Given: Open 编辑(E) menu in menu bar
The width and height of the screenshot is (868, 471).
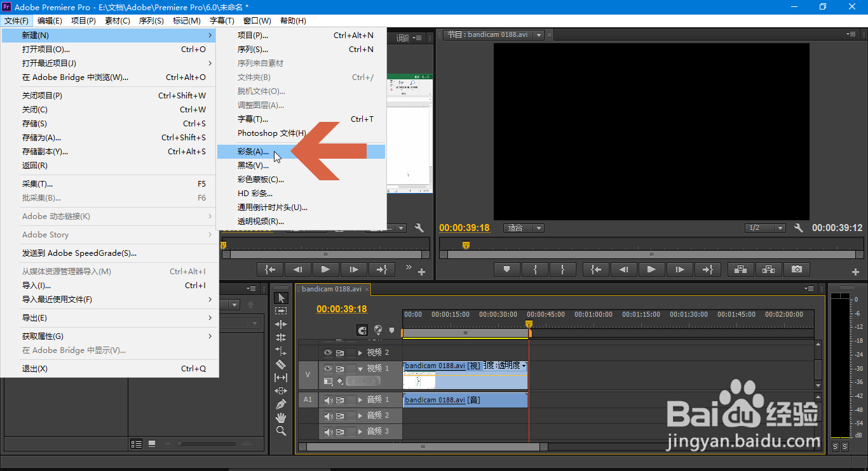Looking at the screenshot, I should tap(50, 21).
